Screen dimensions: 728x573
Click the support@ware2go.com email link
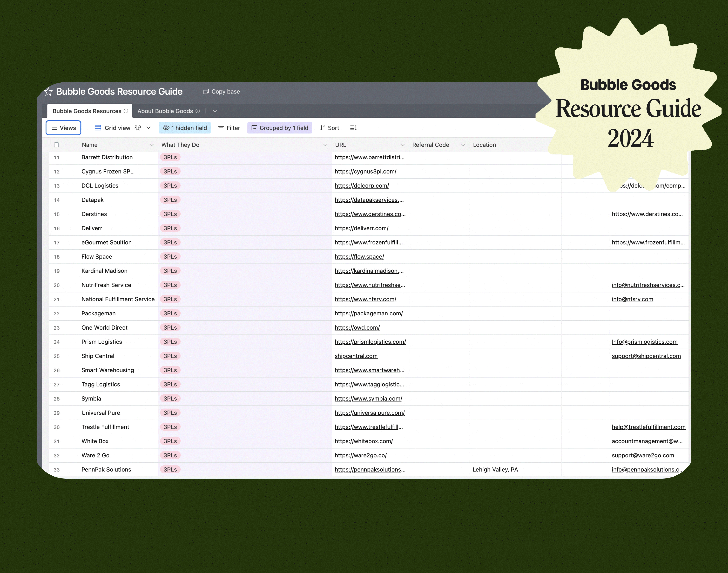pyautogui.click(x=643, y=455)
